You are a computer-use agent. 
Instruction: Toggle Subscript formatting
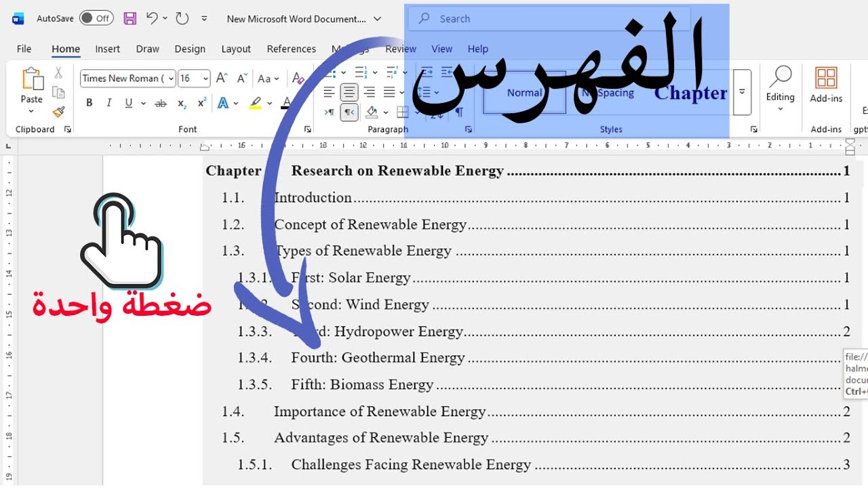click(x=182, y=103)
